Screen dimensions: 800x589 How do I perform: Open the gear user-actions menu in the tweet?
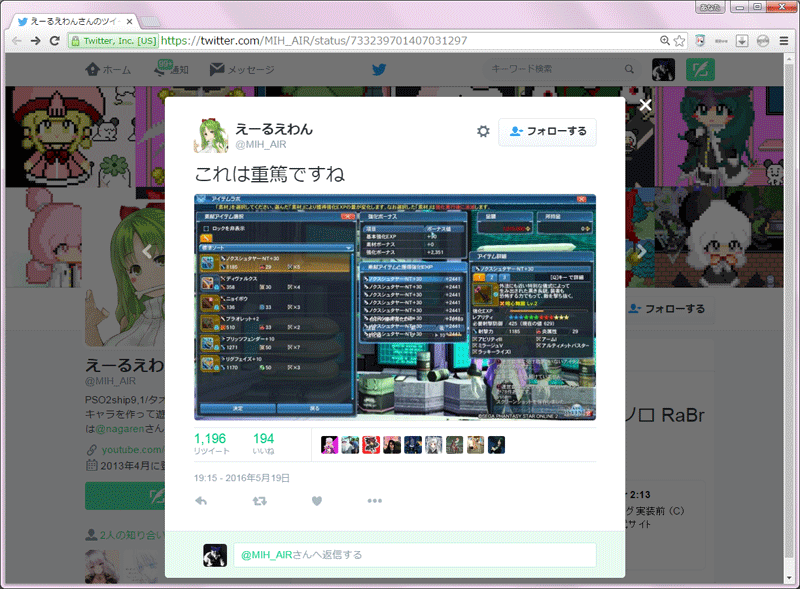coord(483,132)
